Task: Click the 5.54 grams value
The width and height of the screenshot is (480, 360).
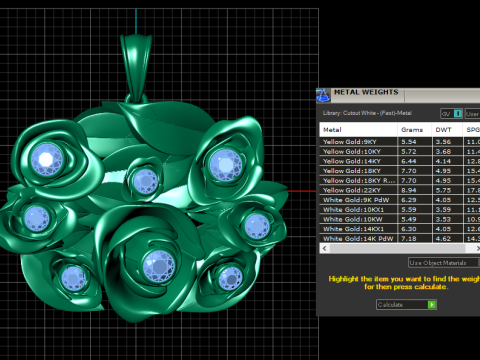Action: coord(409,142)
